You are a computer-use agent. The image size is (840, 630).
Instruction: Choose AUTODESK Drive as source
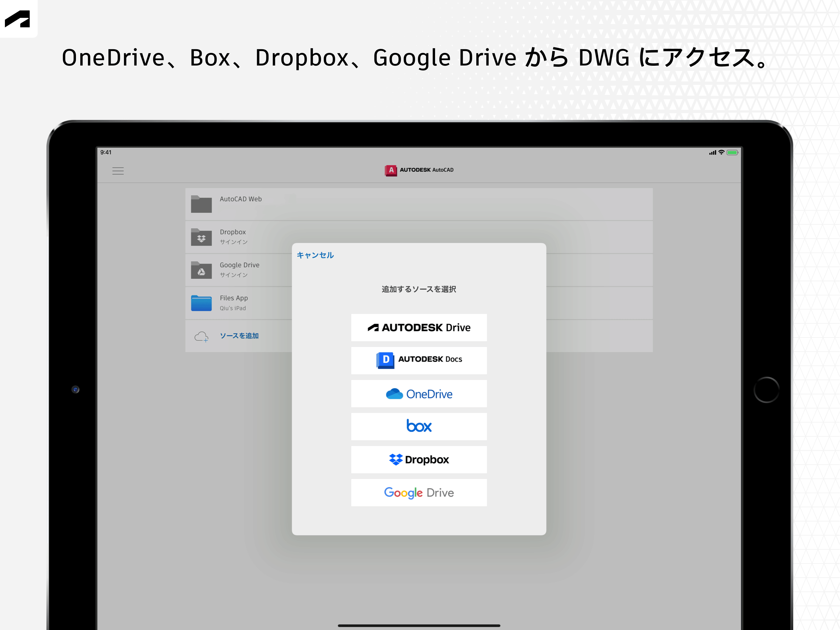[x=419, y=328]
